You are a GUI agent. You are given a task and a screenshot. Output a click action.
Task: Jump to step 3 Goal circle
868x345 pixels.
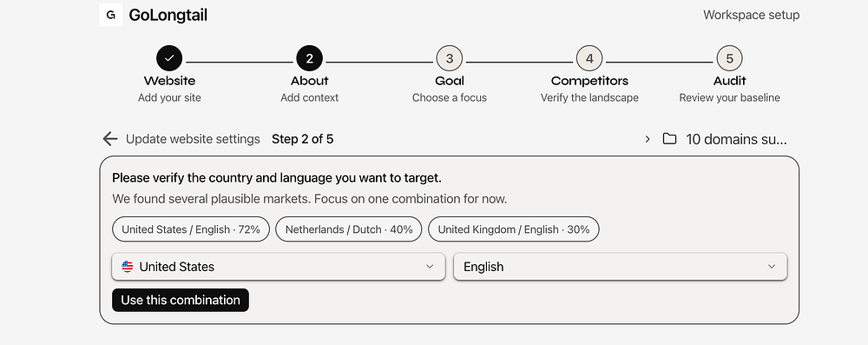click(x=450, y=58)
